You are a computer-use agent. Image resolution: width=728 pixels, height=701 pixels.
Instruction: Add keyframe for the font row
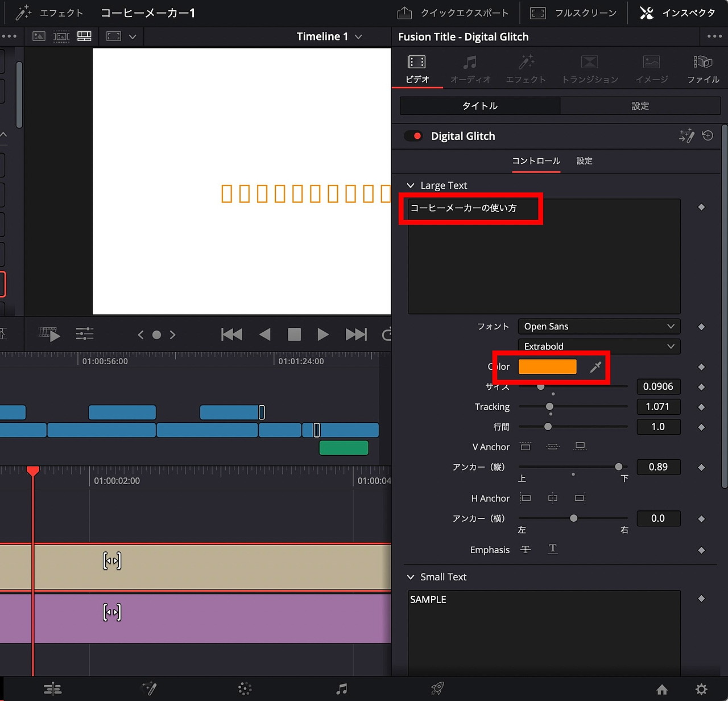click(x=701, y=327)
